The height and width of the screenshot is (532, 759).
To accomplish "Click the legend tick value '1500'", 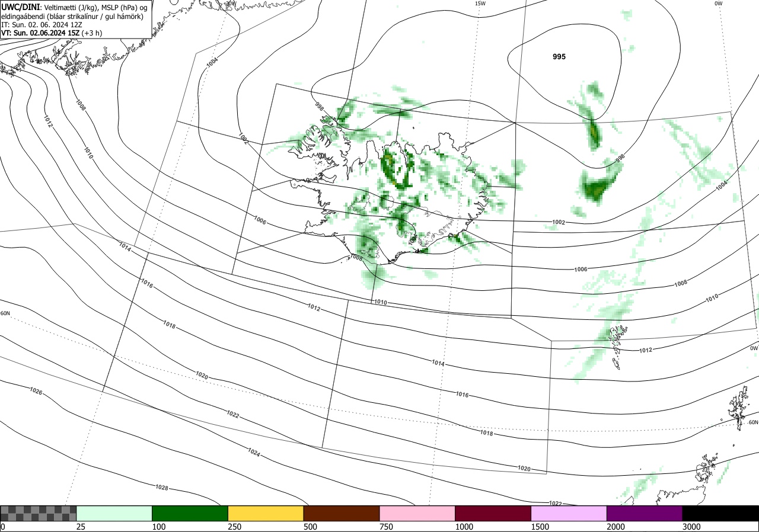I will coord(540,527).
